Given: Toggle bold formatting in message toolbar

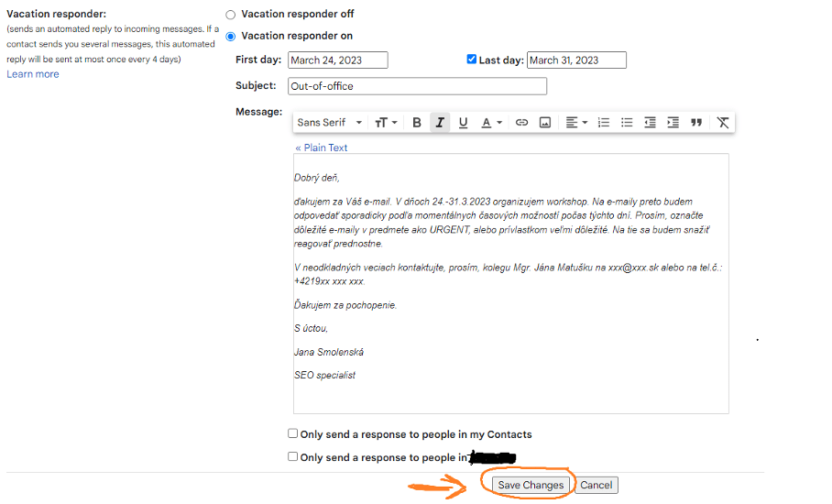Looking at the screenshot, I should coord(417,123).
